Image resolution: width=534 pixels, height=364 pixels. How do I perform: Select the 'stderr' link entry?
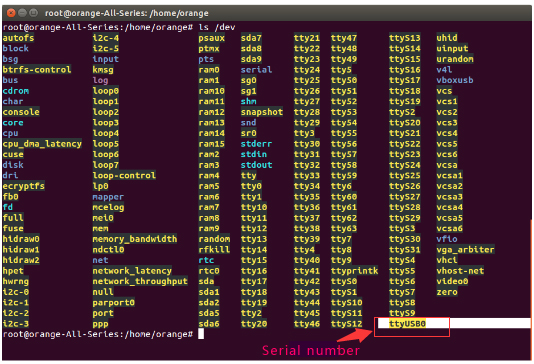point(256,144)
